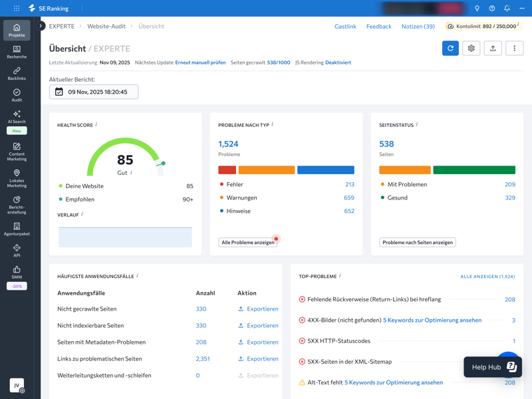Screen dimensions: 532x399
Task: Open Lokales Marketing in sidebar
Action: point(17,178)
